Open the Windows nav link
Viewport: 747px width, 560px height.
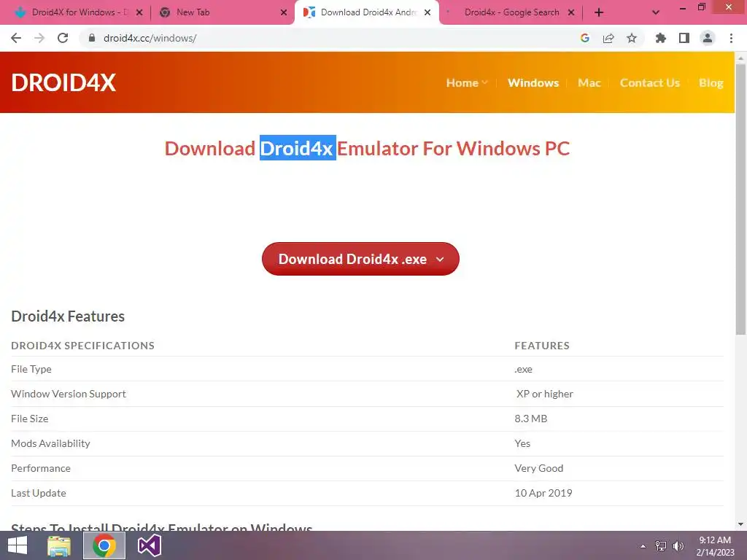click(x=533, y=83)
